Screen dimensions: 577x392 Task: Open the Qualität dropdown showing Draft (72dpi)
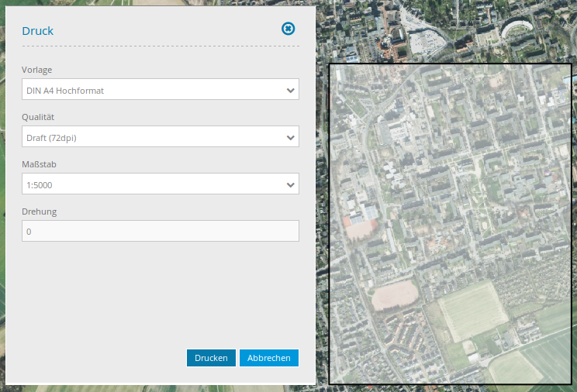coord(155,137)
